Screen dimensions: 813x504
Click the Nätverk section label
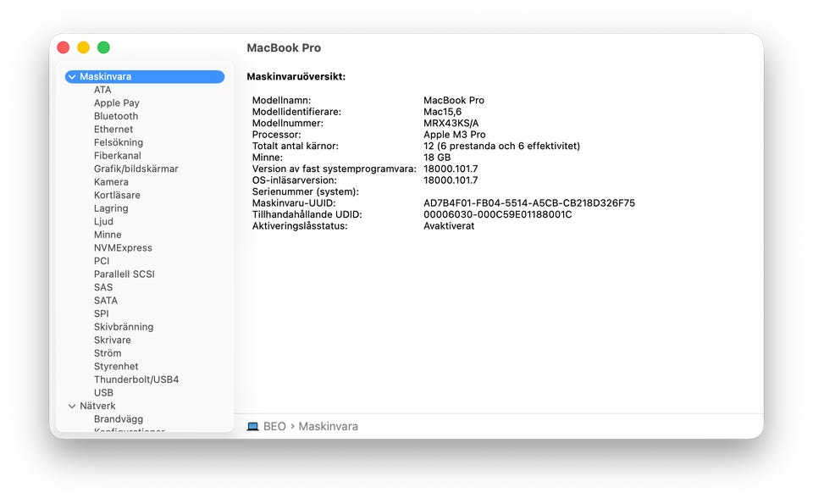[97, 406]
